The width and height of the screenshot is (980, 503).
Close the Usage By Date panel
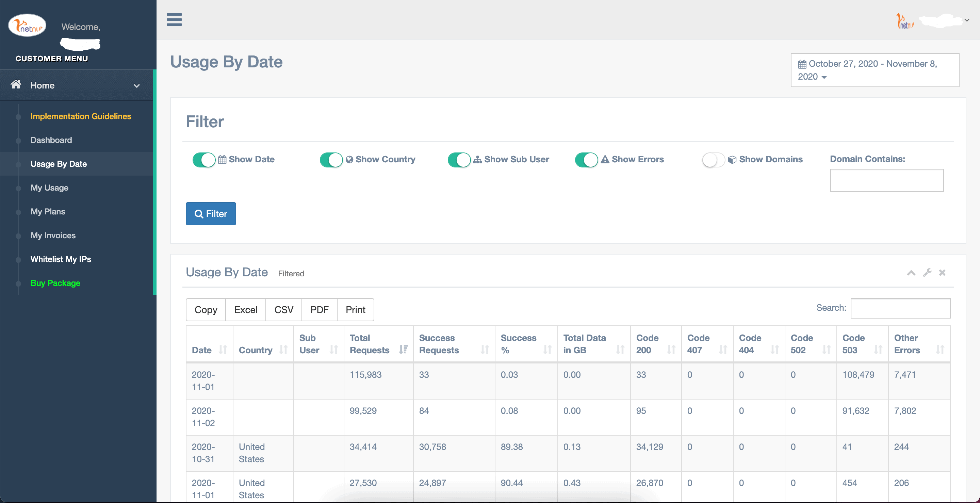pyautogui.click(x=942, y=273)
